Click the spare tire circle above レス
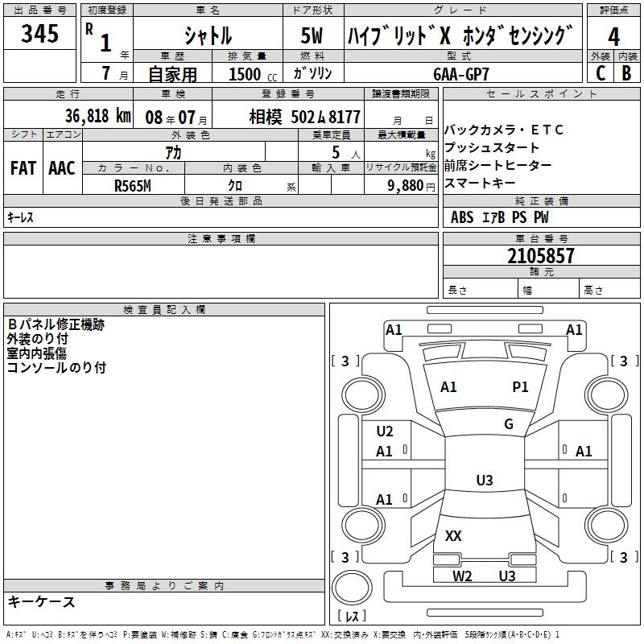This screenshot has width=644, height=644. 352,588
